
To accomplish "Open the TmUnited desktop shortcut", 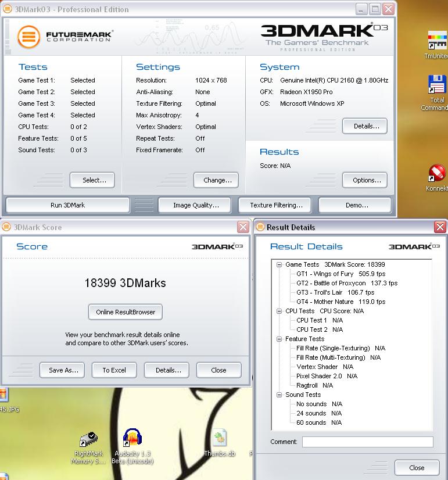I will point(438,44).
